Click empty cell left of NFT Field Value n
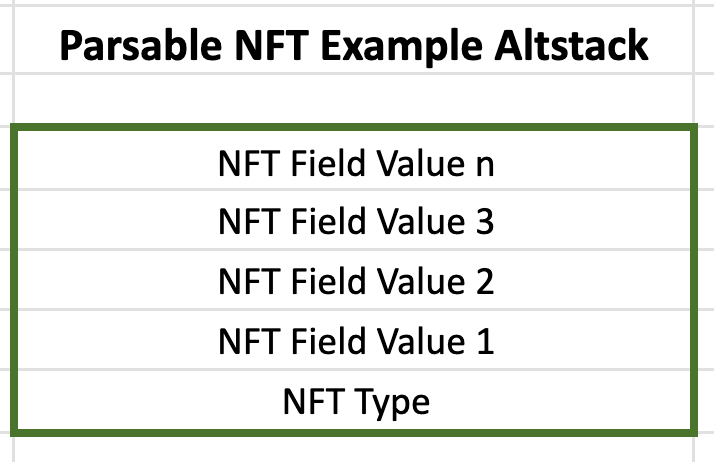 (x=7, y=163)
